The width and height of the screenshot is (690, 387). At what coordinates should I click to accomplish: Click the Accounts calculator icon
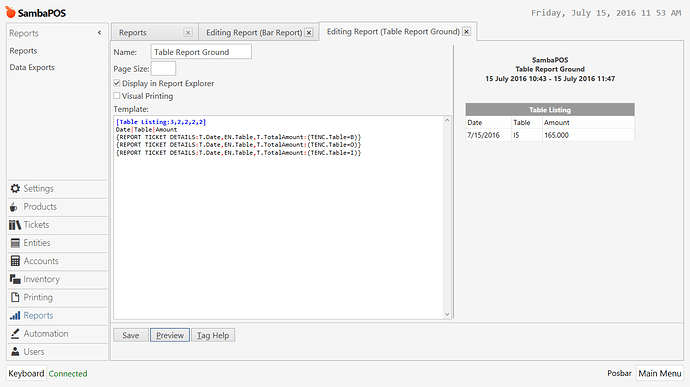click(15, 261)
